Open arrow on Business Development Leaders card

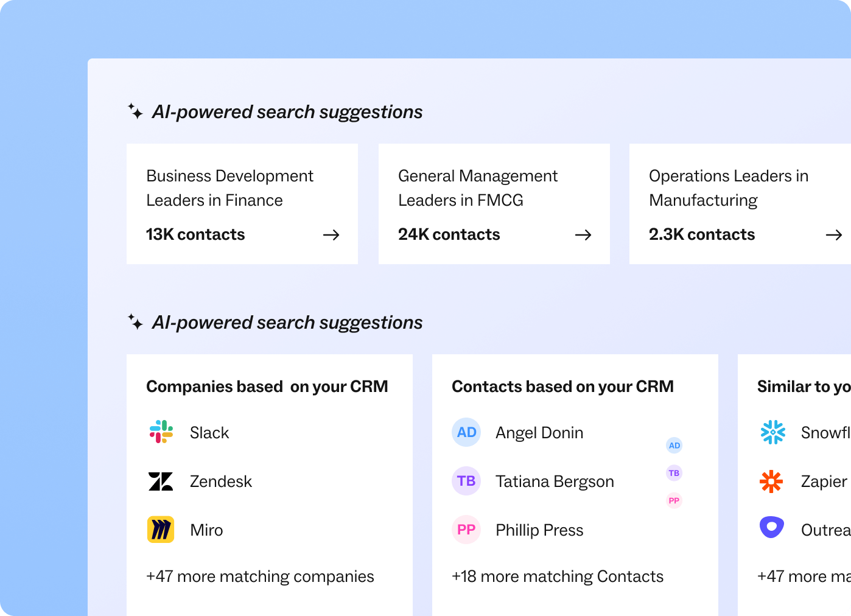click(x=331, y=235)
